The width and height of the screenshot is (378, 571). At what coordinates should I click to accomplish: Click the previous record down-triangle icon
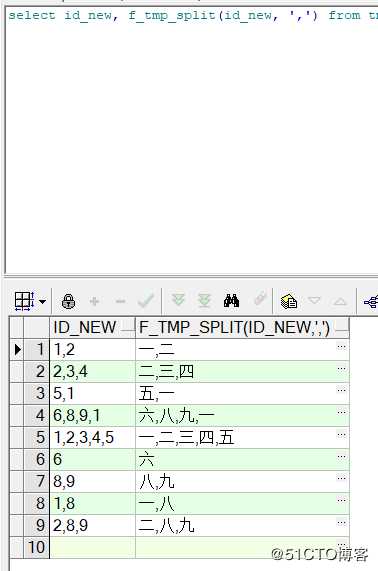pos(314,301)
